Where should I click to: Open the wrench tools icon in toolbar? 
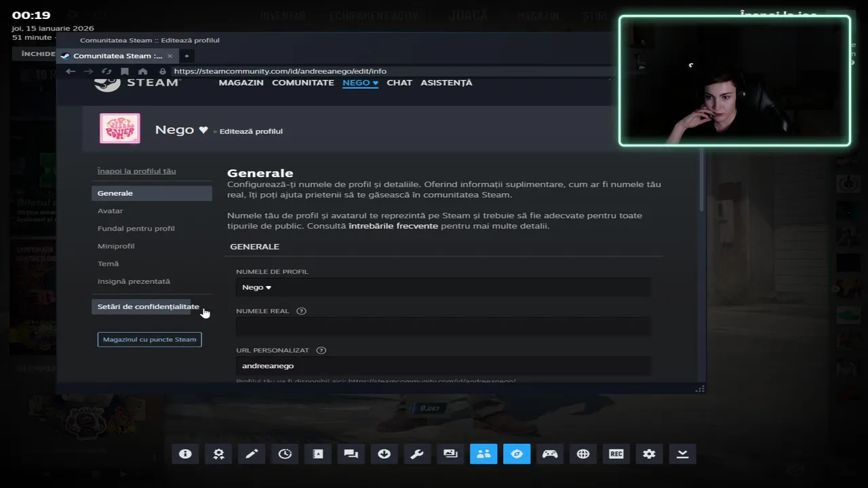417,454
